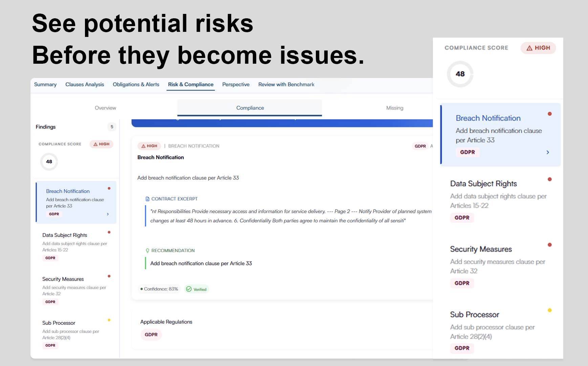Viewport: 588px width, 366px height.
Task: Select Data Subject Rights finding in sidebar
Action: 76,246
